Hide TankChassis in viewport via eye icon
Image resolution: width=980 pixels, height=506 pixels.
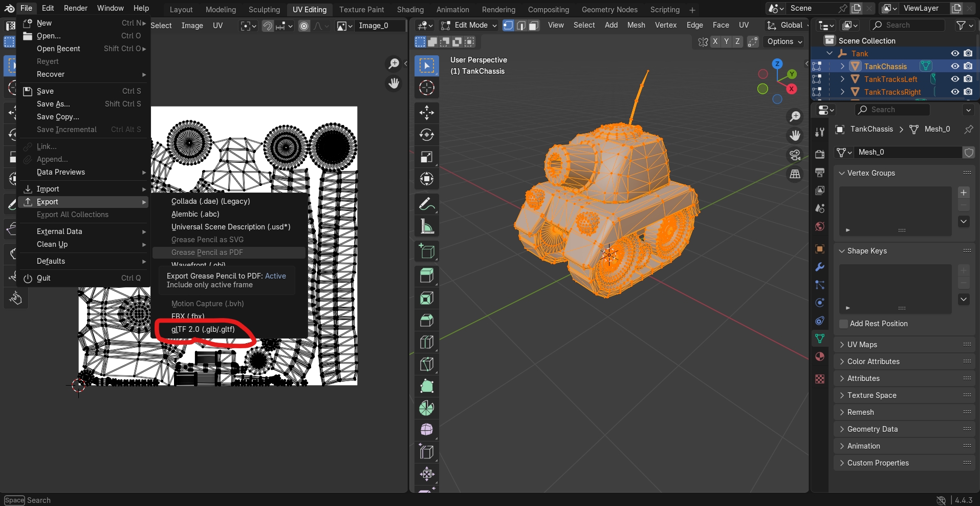(x=955, y=66)
